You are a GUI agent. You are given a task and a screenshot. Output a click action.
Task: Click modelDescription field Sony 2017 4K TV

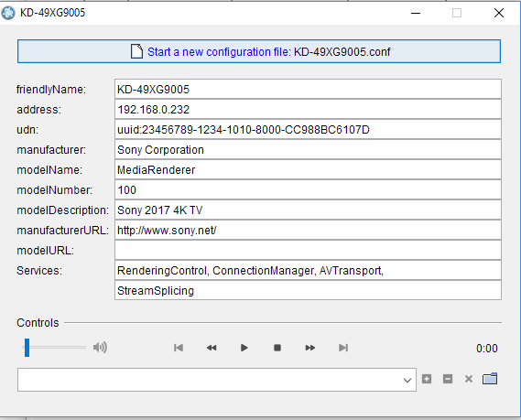308,210
